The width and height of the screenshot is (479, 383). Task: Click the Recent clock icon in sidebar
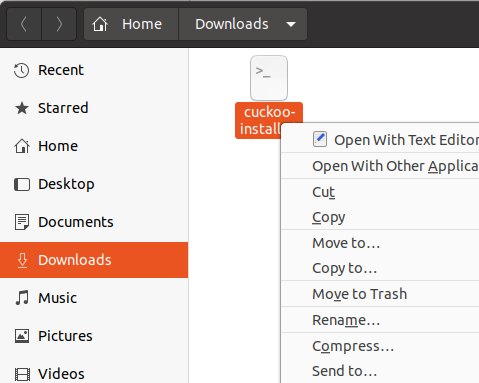(21, 70)
